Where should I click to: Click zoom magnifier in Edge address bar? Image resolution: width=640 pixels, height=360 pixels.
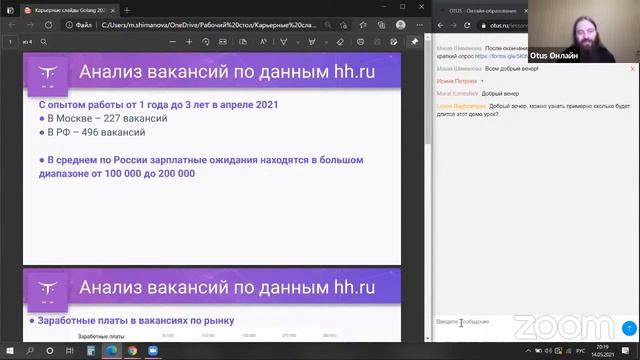(328, 25)
